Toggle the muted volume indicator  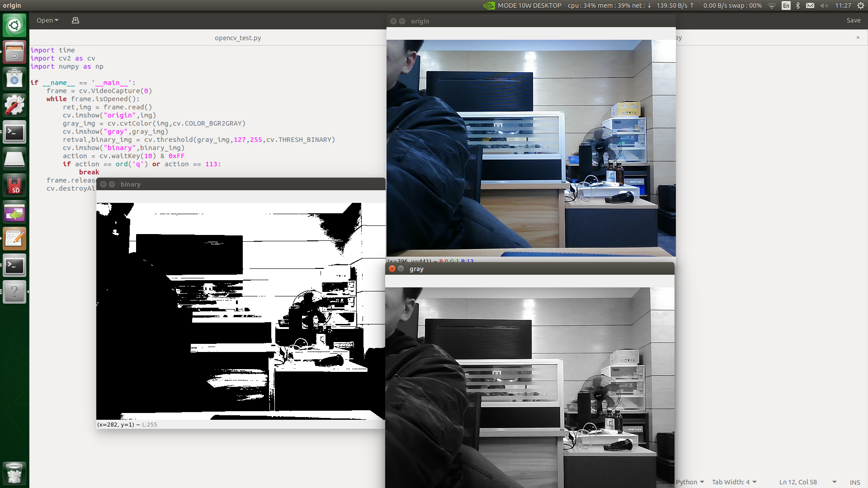(824, 5)
